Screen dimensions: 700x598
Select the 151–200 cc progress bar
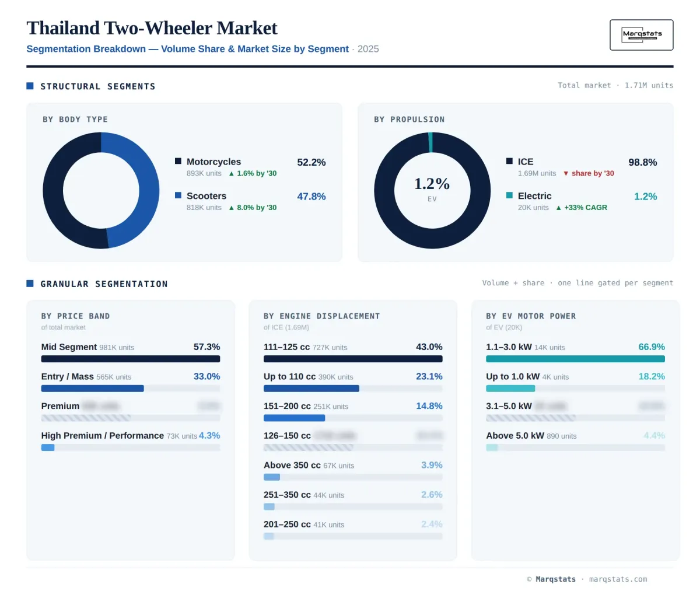[353, 418]
